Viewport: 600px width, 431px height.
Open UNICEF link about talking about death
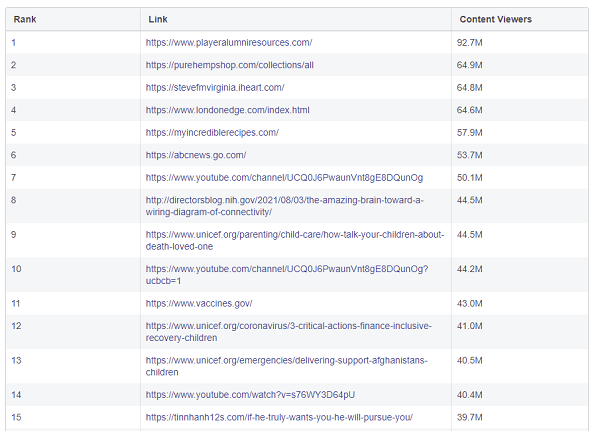pos(294,240)
